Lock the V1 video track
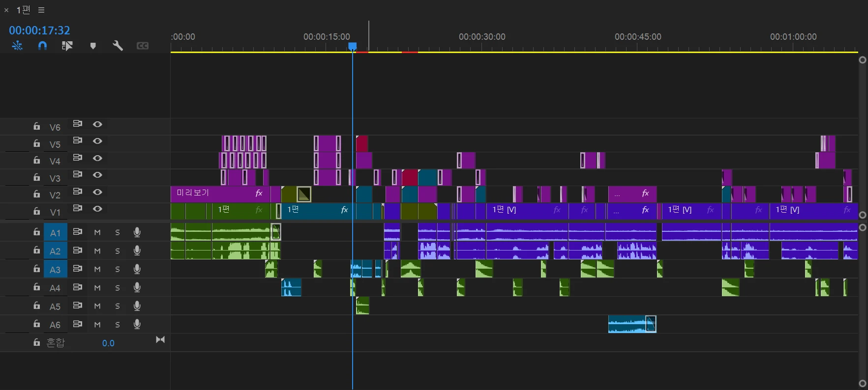This screenshot has width=868, height=390. click(x=37, y=211)
